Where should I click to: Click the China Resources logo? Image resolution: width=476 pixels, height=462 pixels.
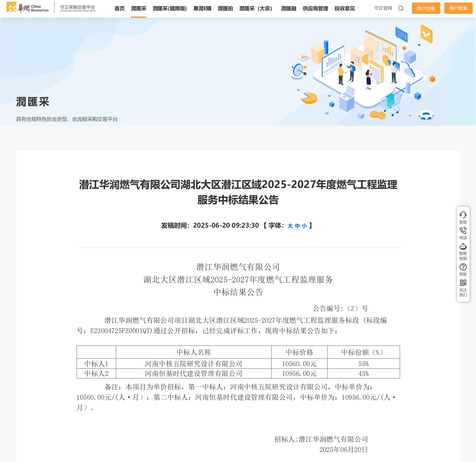click(x=27, y=8)
